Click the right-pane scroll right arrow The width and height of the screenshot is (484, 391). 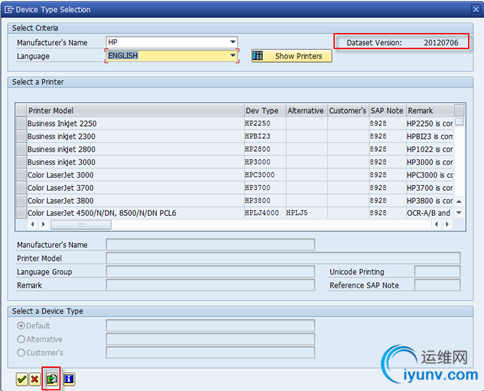tap(447, 224)
